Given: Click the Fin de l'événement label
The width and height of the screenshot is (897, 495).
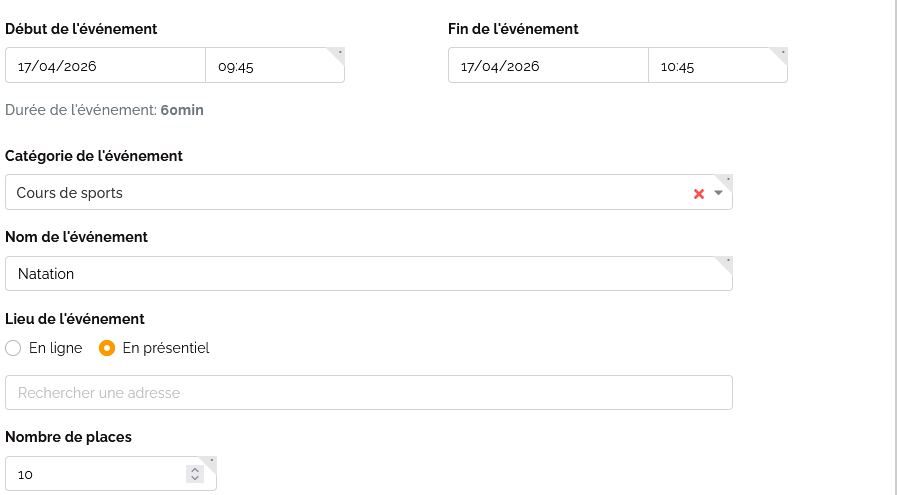Looking at the screenshot, I should pyautogui.click(x=513, y=29).
